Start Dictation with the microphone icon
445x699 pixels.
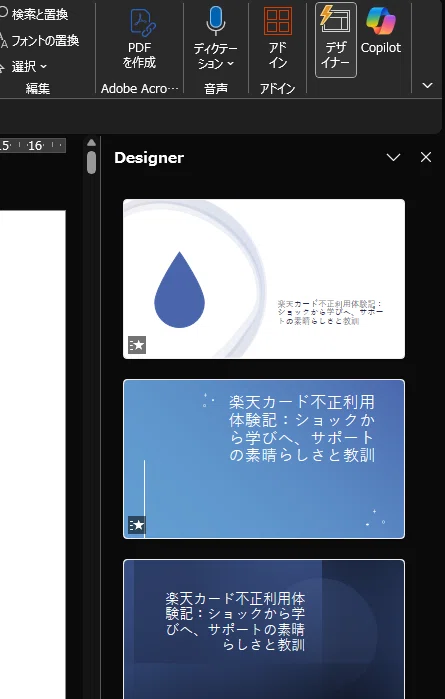(x=215, y=21)
